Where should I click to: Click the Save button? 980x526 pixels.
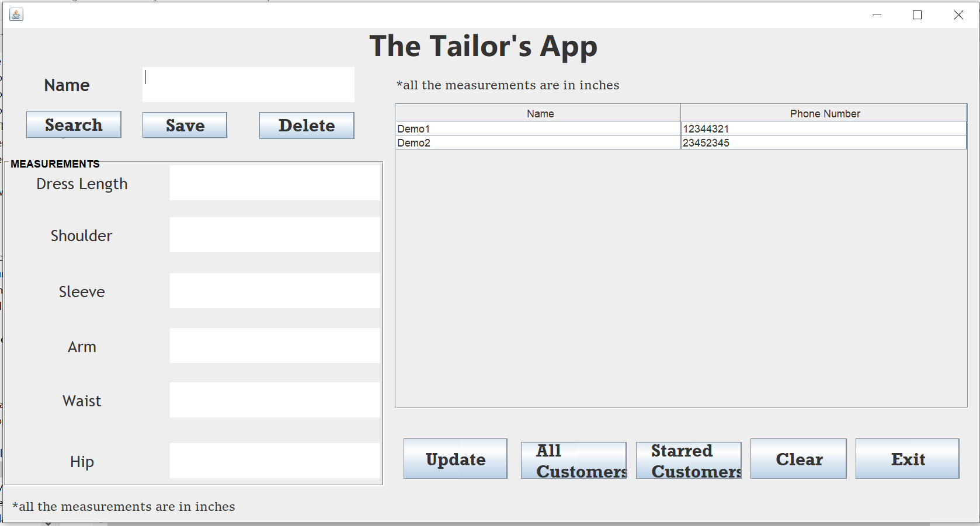pos(185,125)
